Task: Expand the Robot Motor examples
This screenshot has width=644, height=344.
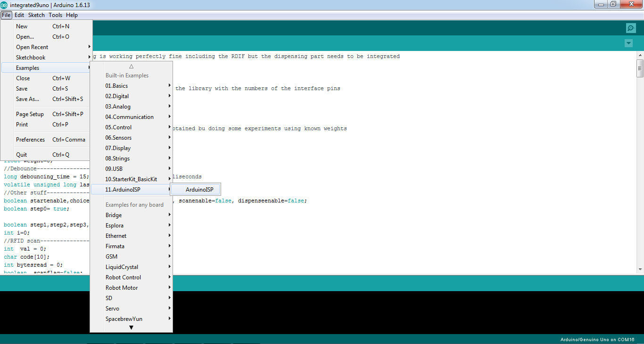Action: click(x=132, y=288)
